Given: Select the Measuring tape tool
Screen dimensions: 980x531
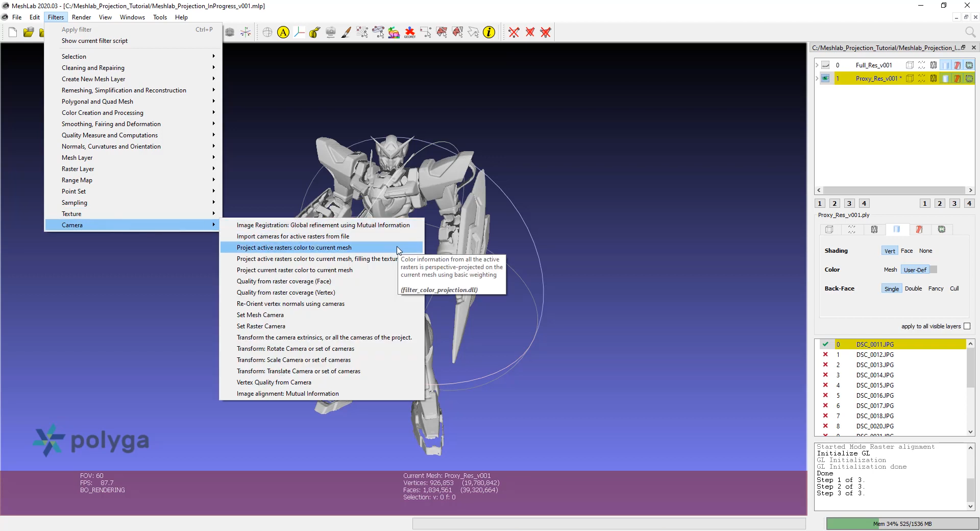Looking at the screenshot, I should point(315,33).
